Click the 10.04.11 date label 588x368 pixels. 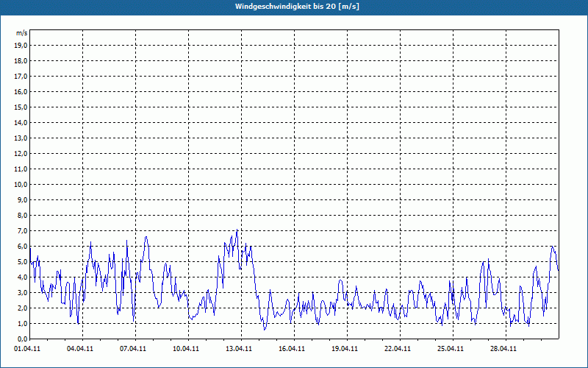click(x=186, y=349)
